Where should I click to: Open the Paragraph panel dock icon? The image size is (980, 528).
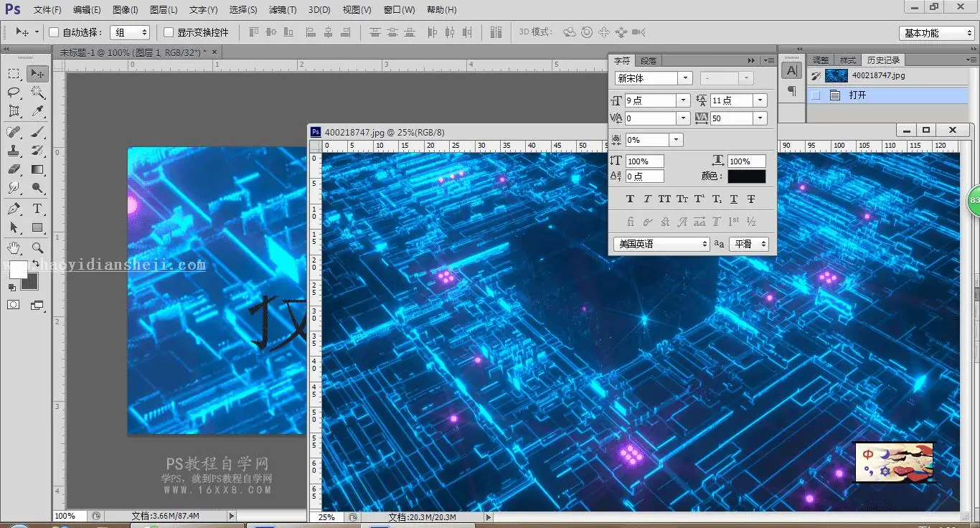coord(791,90)
